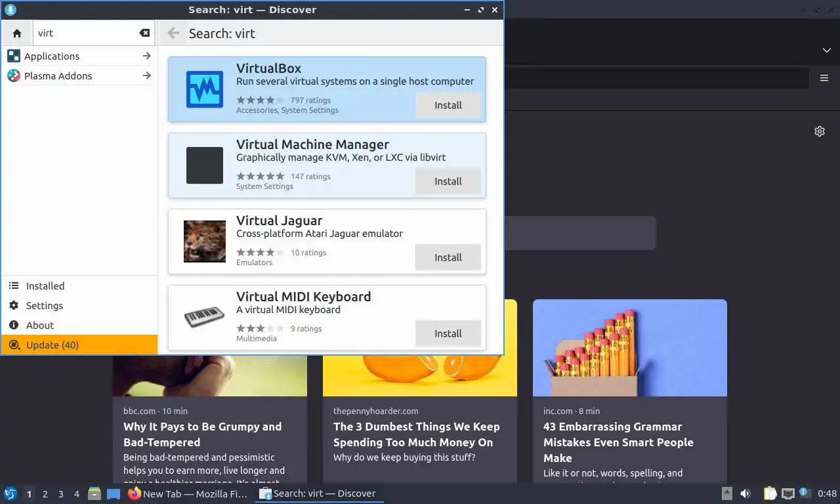Click the Discover title bar app icon
The height and width of the screenshot is (504, 840).
10,9
